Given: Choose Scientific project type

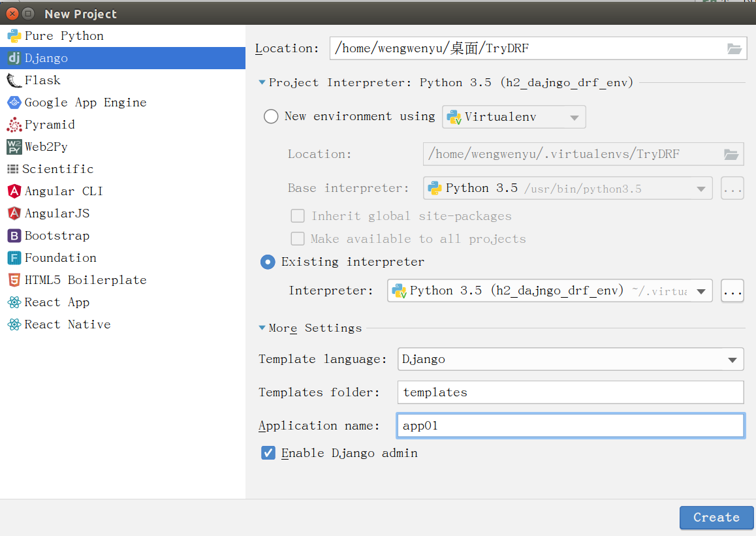Looking at the screenshot, I should (123, 168).
